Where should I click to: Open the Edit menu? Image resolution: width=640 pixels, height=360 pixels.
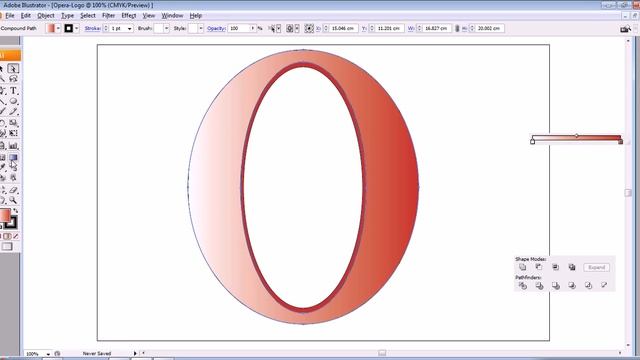click(26, 16)
